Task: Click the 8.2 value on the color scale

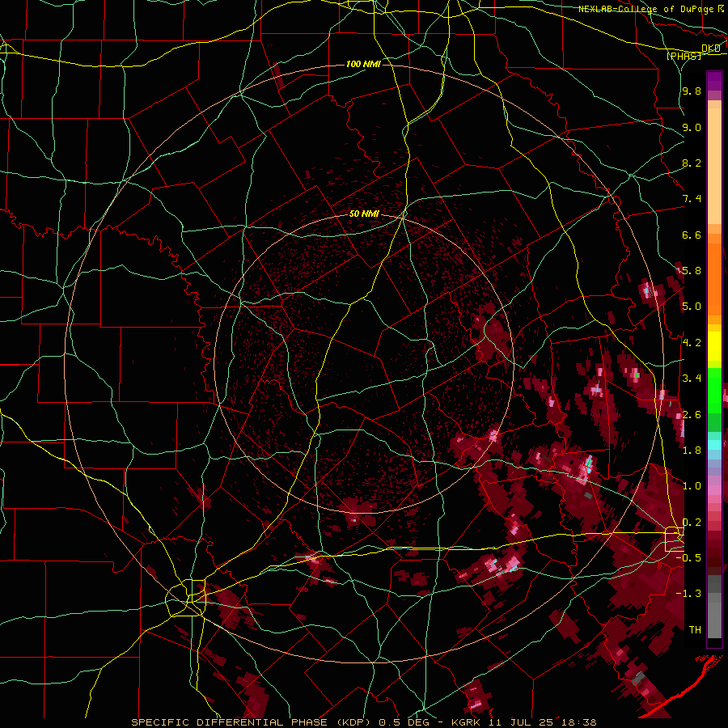Action: [x=692, y=163]
